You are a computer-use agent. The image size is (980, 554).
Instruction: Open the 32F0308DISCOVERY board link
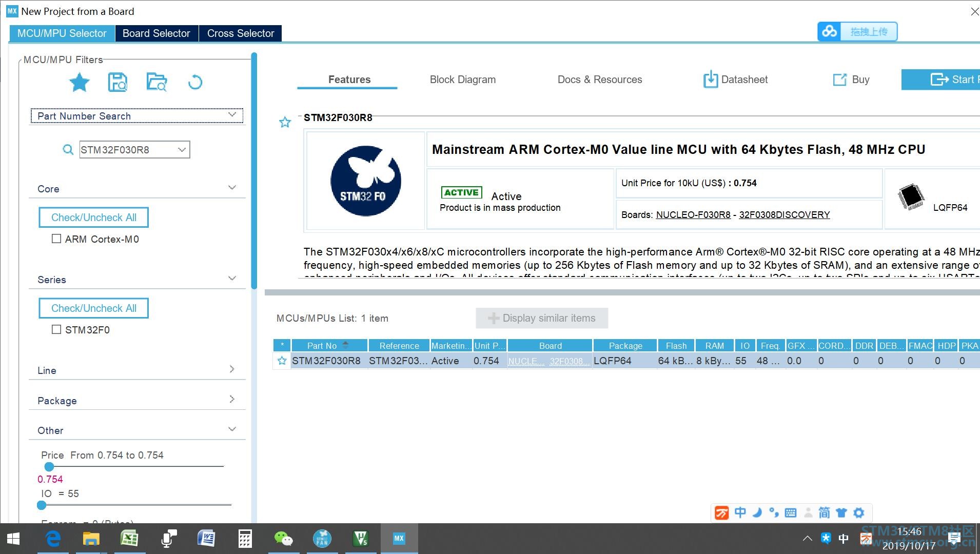(785, 215)
